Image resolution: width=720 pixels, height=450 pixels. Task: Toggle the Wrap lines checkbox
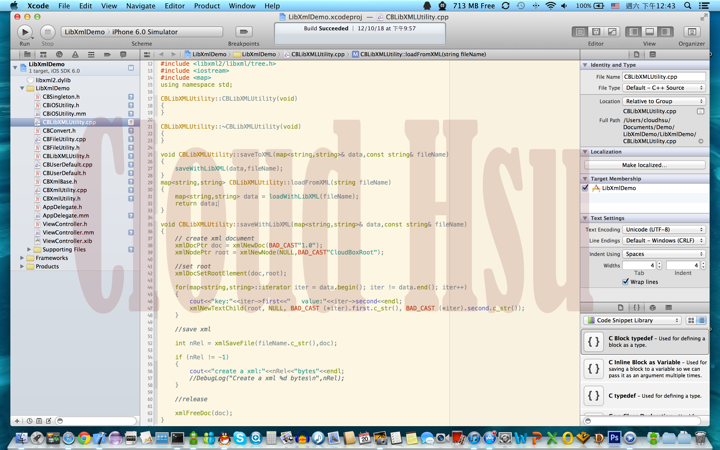point(625,281)
